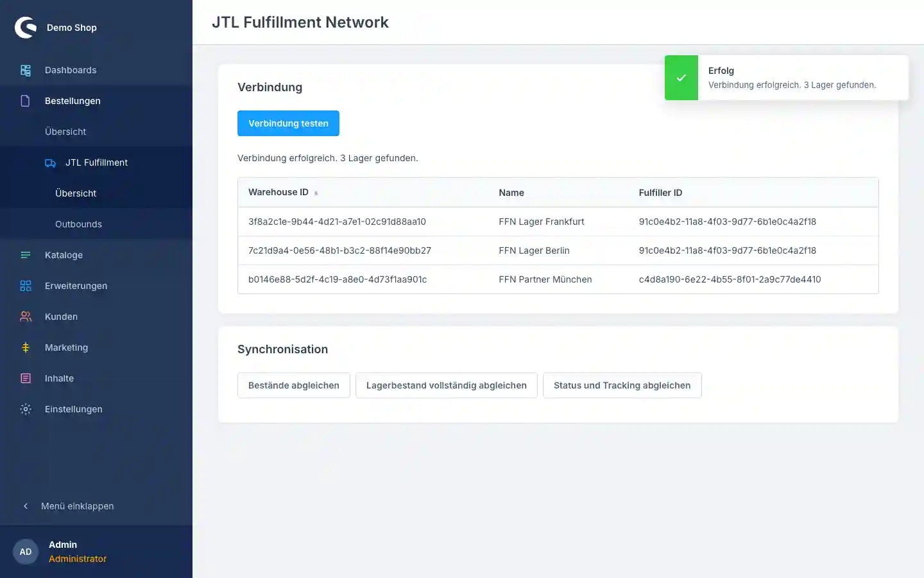Click the sort arrow beside Warehouse ID
Screen dimensions: 924x578
(316, 193)
